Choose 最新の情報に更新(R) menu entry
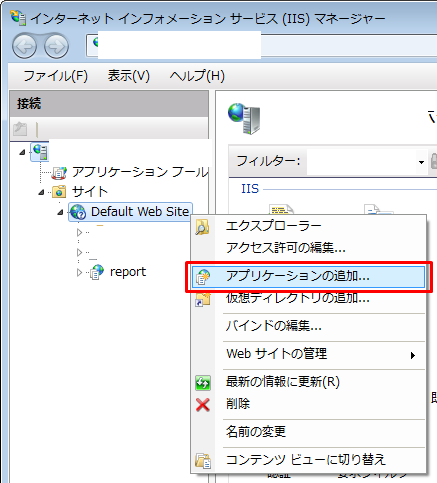Viewport: 437px width, 483px height. (308, 382)
